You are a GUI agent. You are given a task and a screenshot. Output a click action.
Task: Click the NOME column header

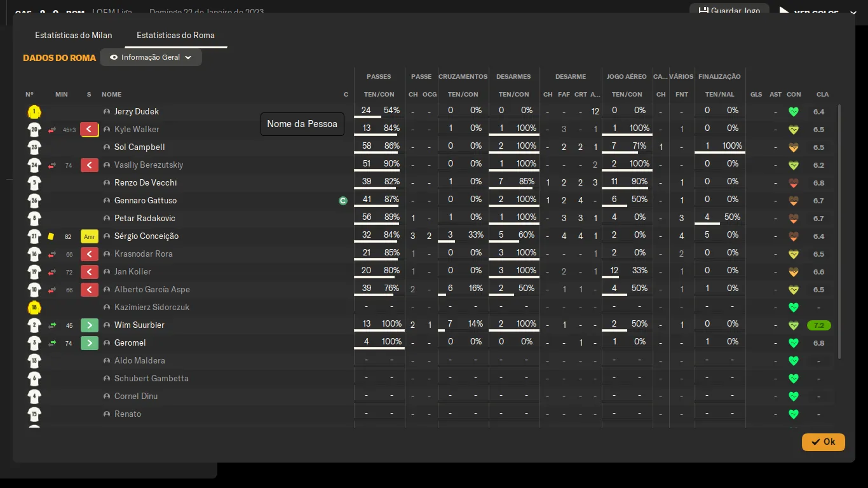click(112, 95)
